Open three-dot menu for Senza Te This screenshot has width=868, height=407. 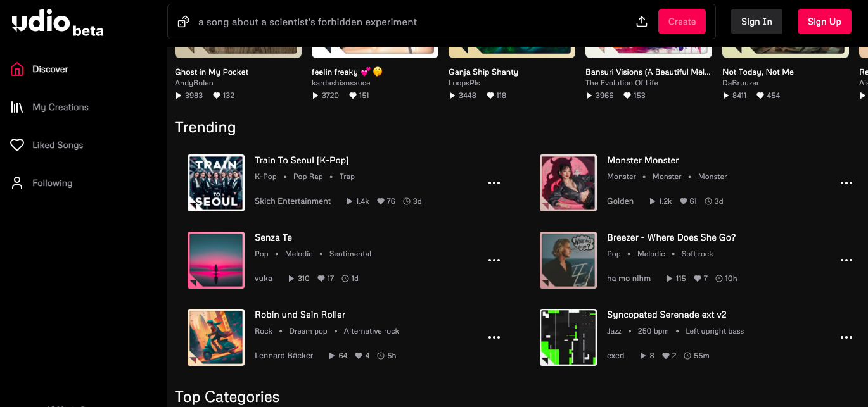(494, 260)
